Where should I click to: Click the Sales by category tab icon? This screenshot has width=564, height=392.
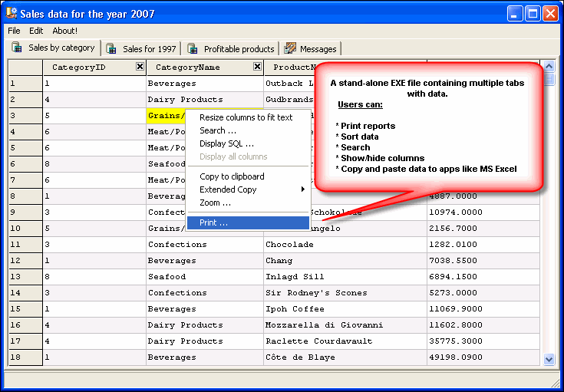pyautogui.click(x=17, y=47)
